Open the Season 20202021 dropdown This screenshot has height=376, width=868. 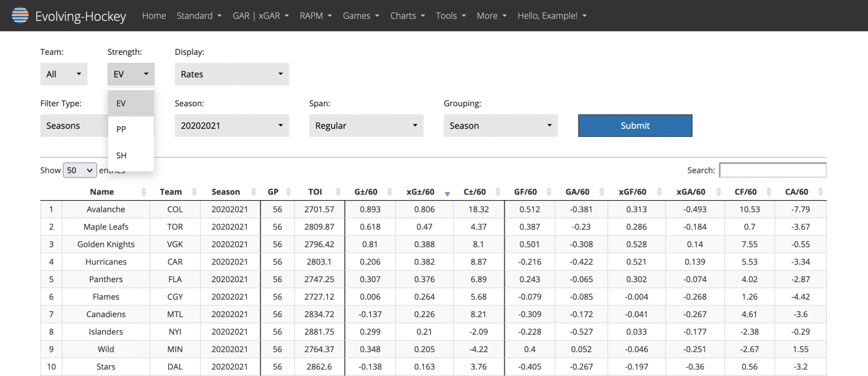tap(232, 126)
